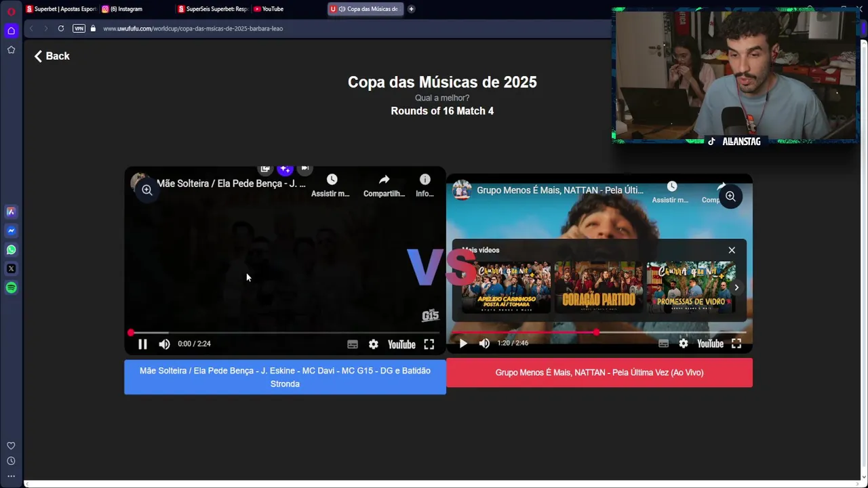This screenshot has height=488, width=868.
Task: Enter fullscreen on right video
Action: click(736, 344)
